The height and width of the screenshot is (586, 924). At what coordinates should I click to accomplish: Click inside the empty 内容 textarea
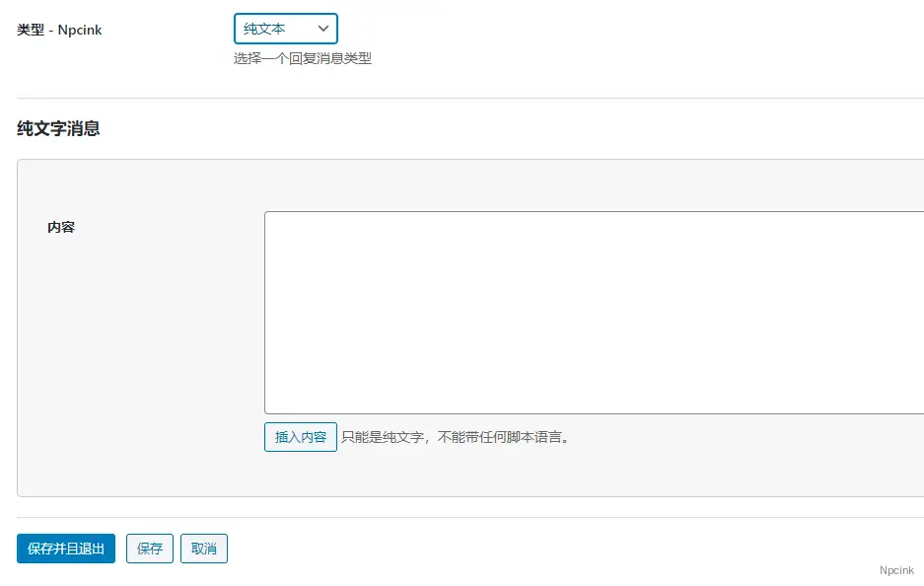point(592,311)
